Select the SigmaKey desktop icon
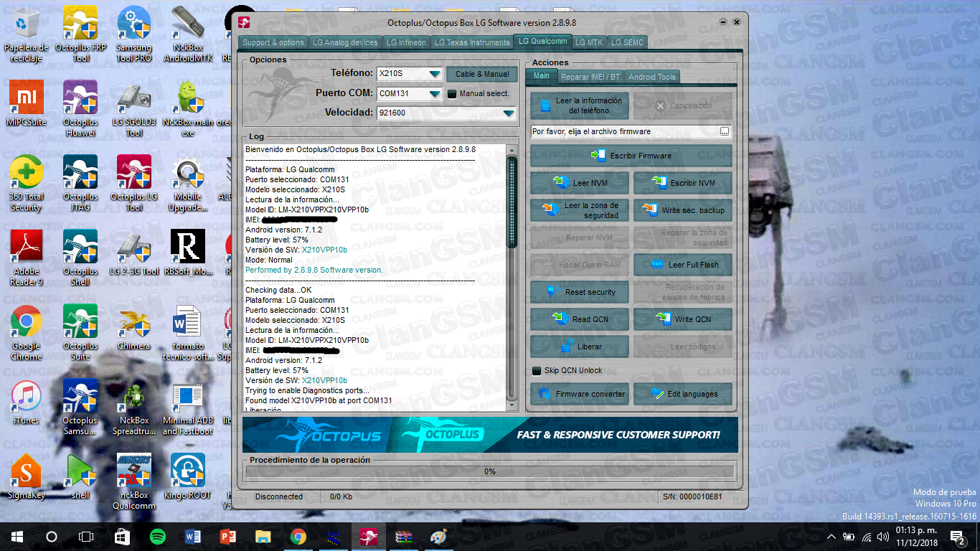This screenshot has height=551, width=980. click(x=26, y=476)
